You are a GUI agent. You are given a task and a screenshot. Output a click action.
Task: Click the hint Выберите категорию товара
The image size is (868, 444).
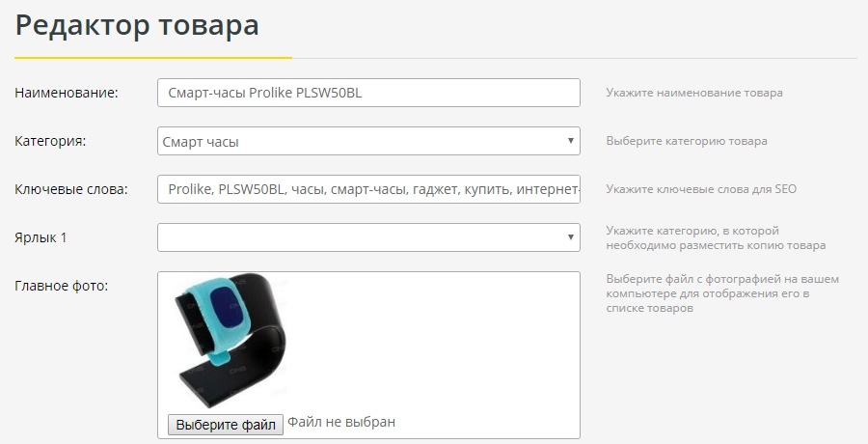687,141
